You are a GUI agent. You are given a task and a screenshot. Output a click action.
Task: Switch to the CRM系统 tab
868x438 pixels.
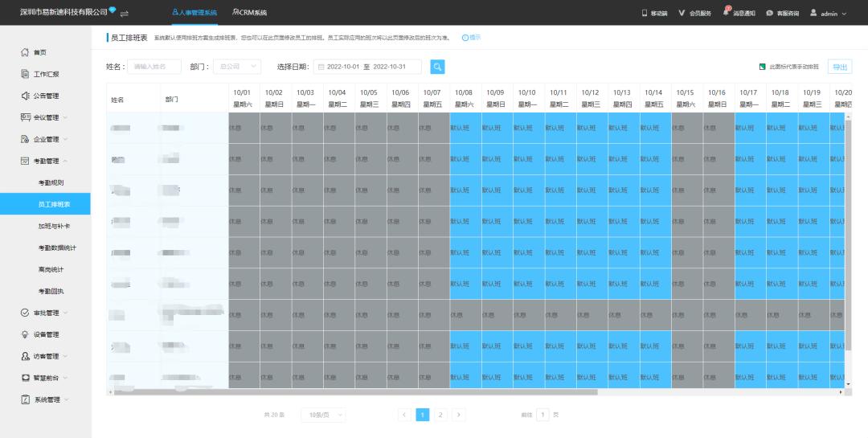coord(250,12)
